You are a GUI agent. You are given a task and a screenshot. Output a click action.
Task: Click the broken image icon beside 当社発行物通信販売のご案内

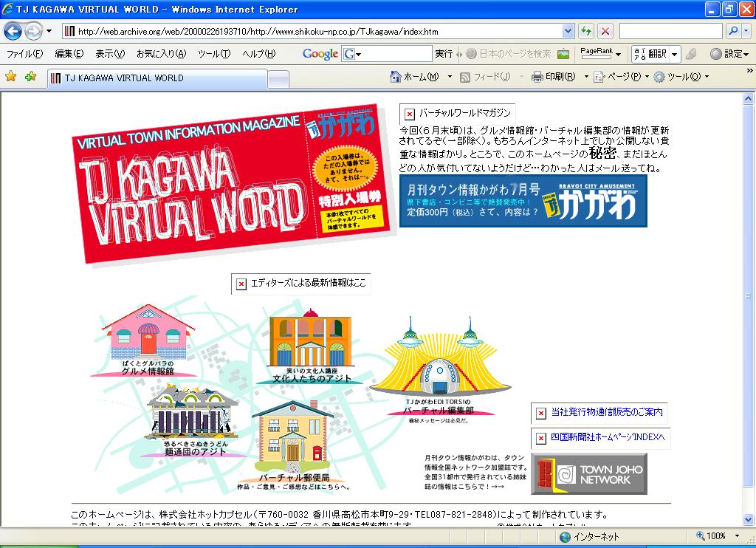541,413
